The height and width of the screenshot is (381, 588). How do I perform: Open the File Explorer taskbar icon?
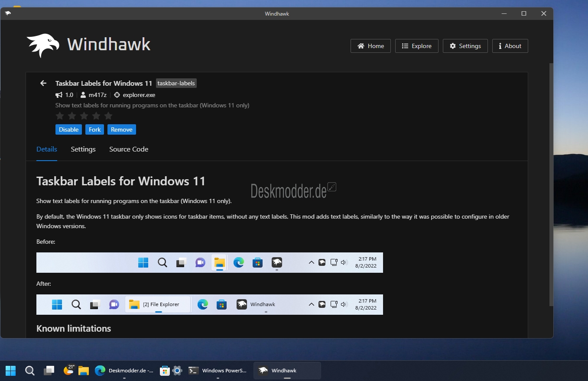point(84,371)
